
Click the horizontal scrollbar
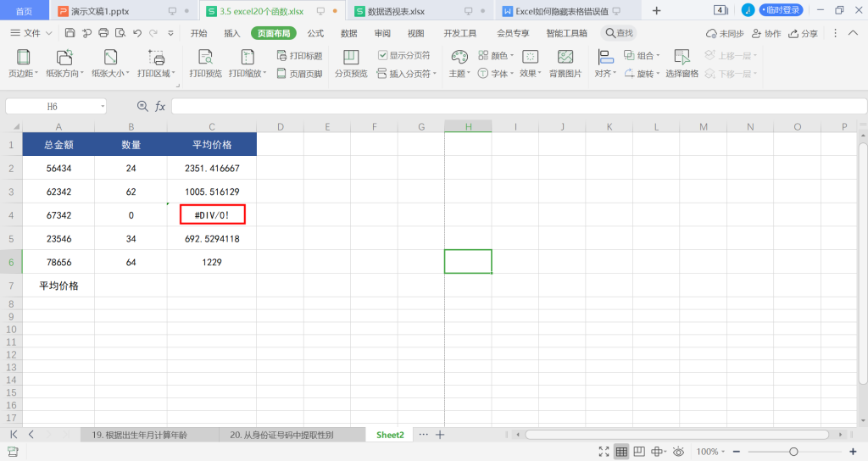click(x=677, y=435)
